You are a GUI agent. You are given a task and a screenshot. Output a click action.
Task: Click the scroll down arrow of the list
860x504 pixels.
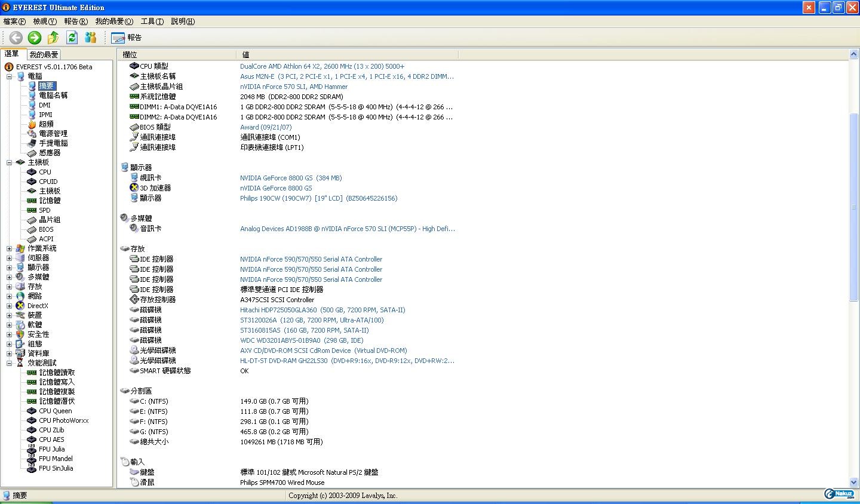coord(853,482)
